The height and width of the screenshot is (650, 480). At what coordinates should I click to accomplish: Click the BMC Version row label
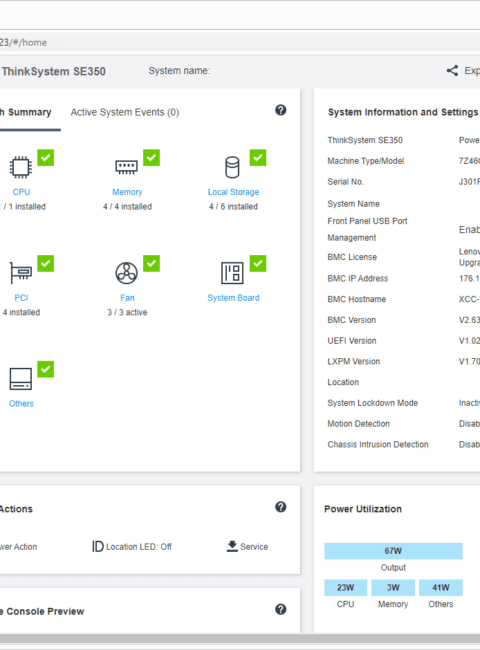[352, 320]
